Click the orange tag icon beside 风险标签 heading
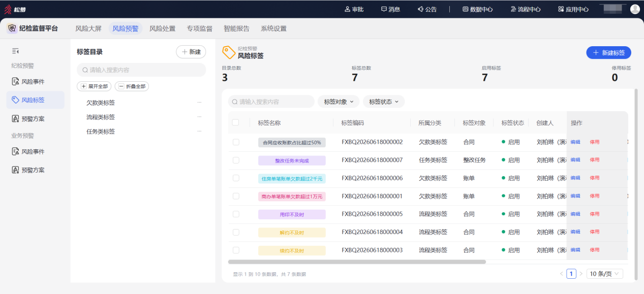 pyautogui.click(x=229, y=52)
